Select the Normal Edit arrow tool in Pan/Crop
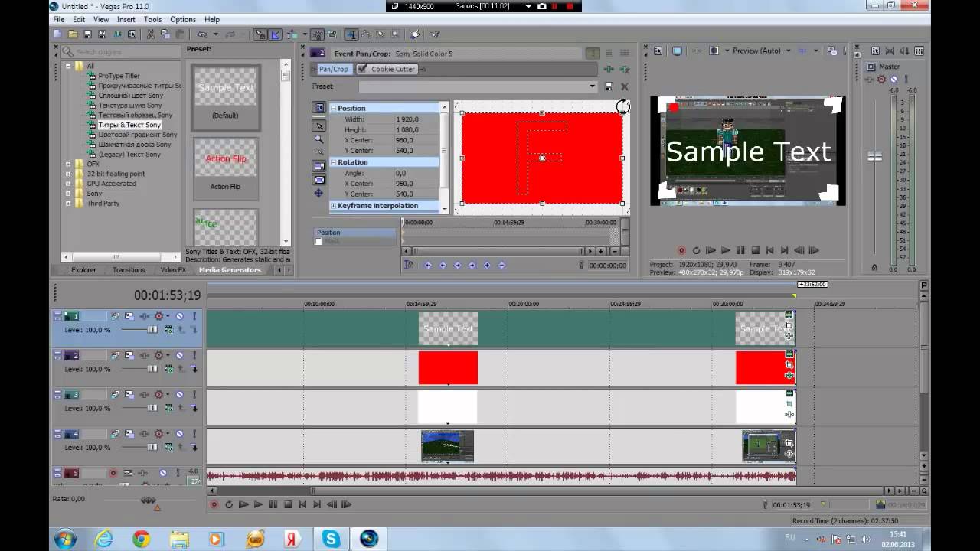980x551 pixels. (319, 125)
